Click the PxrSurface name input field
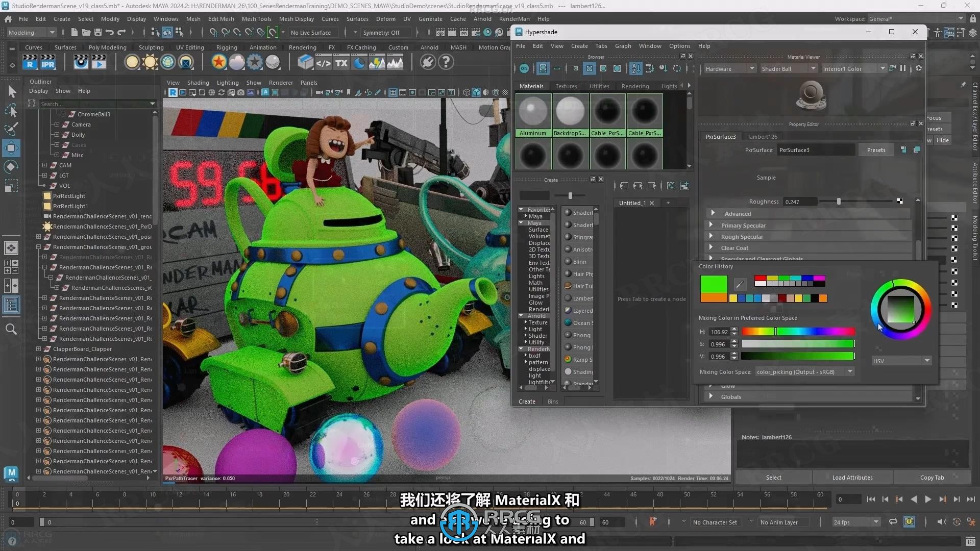 tap(816, 150)
